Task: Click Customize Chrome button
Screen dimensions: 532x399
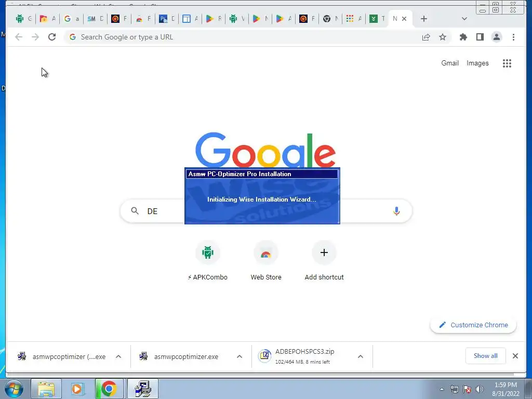Action: coord(473,325)
